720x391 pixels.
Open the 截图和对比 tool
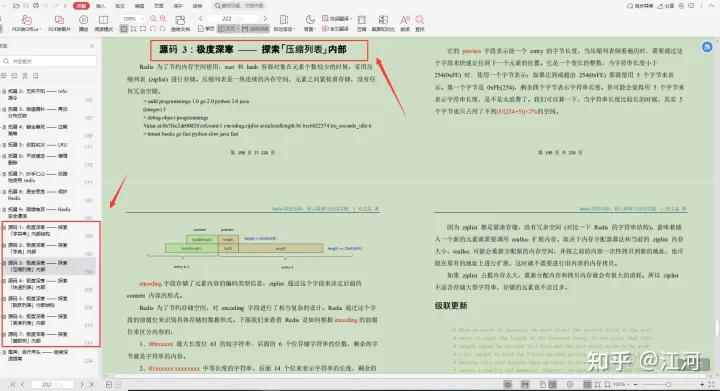coord(383,23)
